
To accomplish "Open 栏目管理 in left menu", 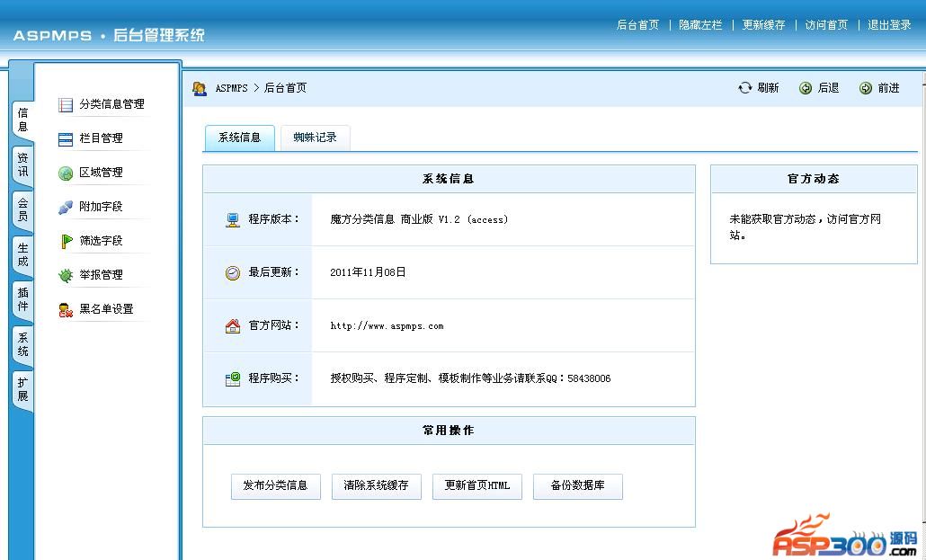I will [101, 138].
